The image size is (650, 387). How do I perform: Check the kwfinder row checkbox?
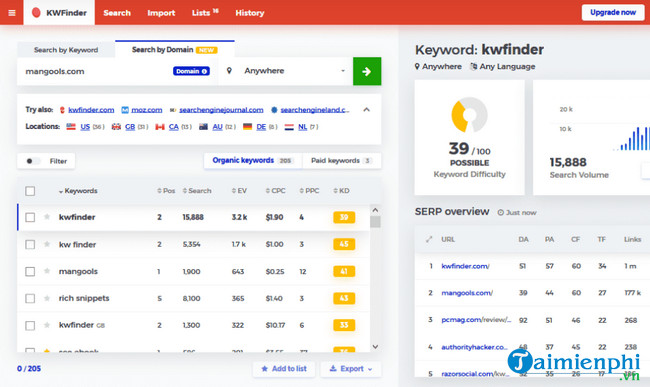[x=30, y=217]
